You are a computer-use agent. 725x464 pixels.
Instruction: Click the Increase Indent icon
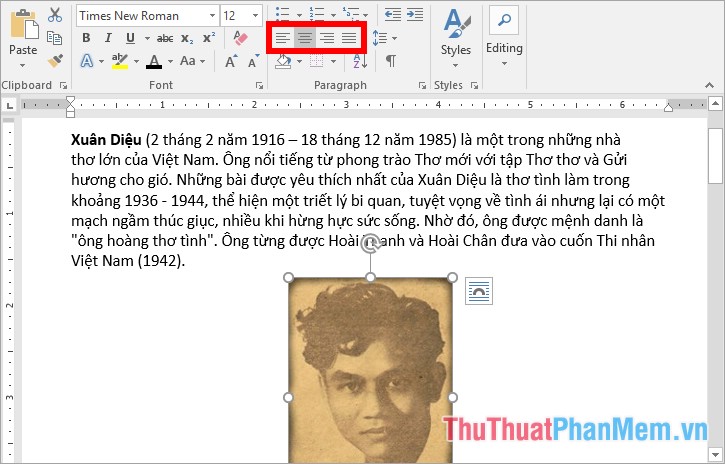point(415,14)
